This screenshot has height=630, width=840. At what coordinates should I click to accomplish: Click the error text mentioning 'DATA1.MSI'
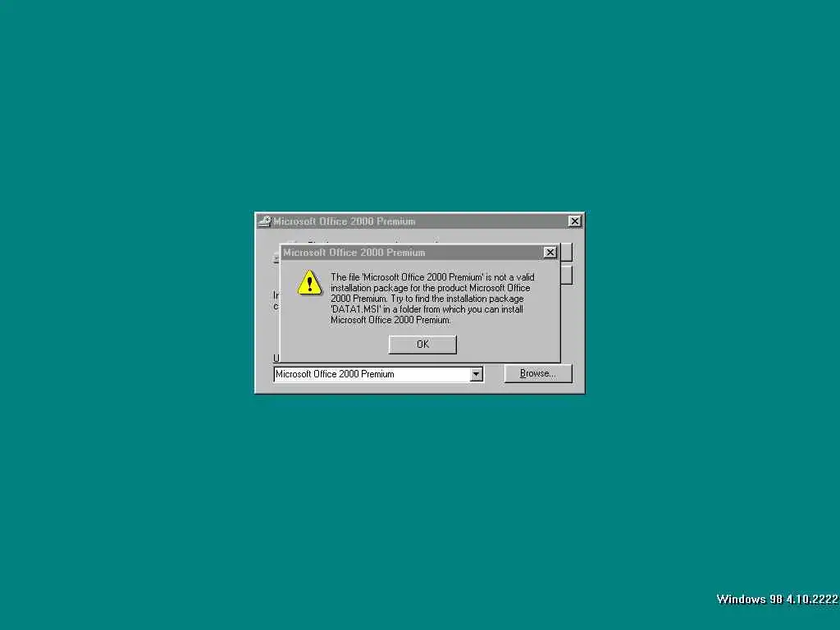pyautogui.click(x=432, y=299)
